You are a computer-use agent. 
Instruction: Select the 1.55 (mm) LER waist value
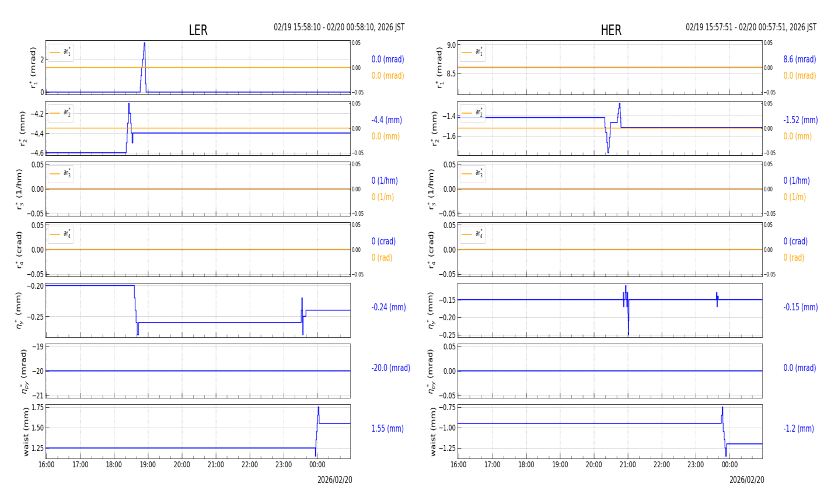pyautogui.click(x=387, y=429)
